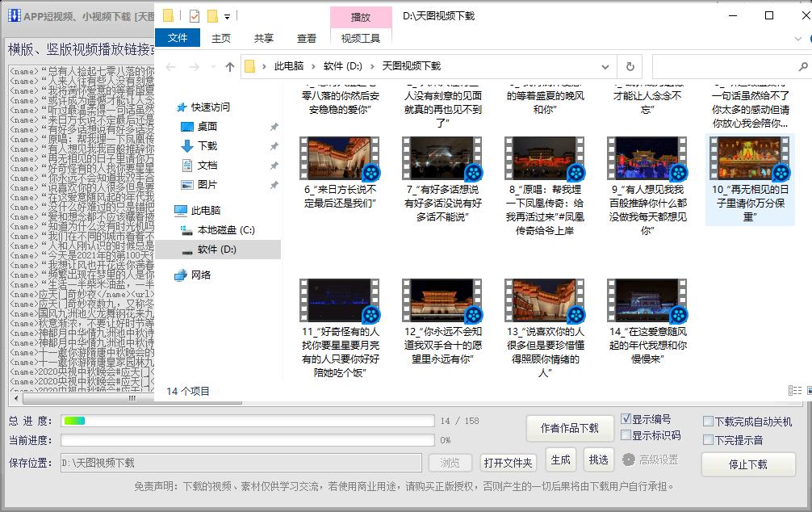Select 本地磁盘 (C:) drive

[226, 230]
